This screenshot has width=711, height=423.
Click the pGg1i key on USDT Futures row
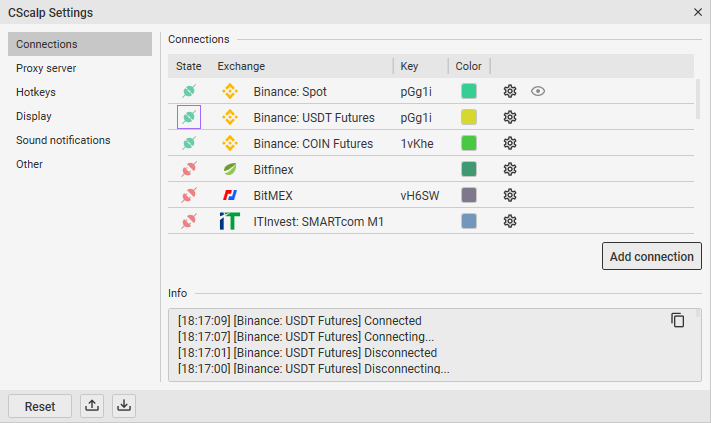click(416, 117)
